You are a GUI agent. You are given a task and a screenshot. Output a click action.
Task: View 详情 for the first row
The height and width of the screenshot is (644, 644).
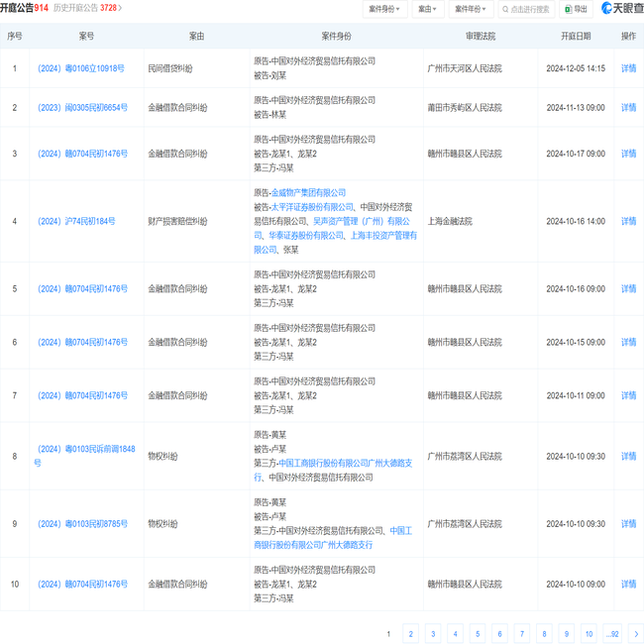[628, 68]
